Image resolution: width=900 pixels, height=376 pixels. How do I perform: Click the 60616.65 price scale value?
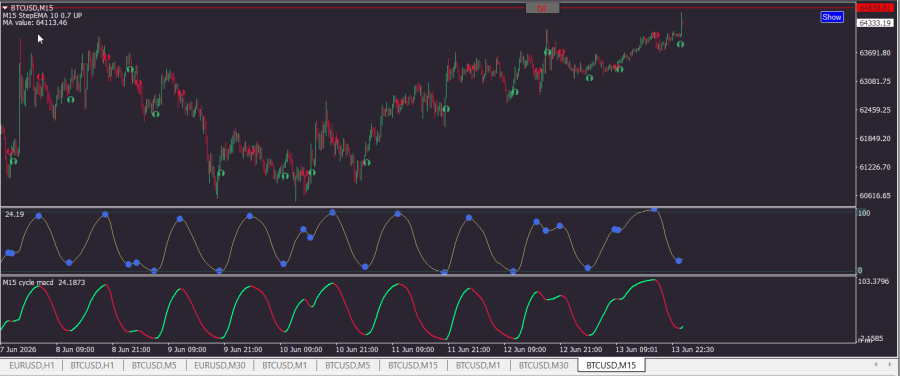pyautogui.click(x=874, y=196)
